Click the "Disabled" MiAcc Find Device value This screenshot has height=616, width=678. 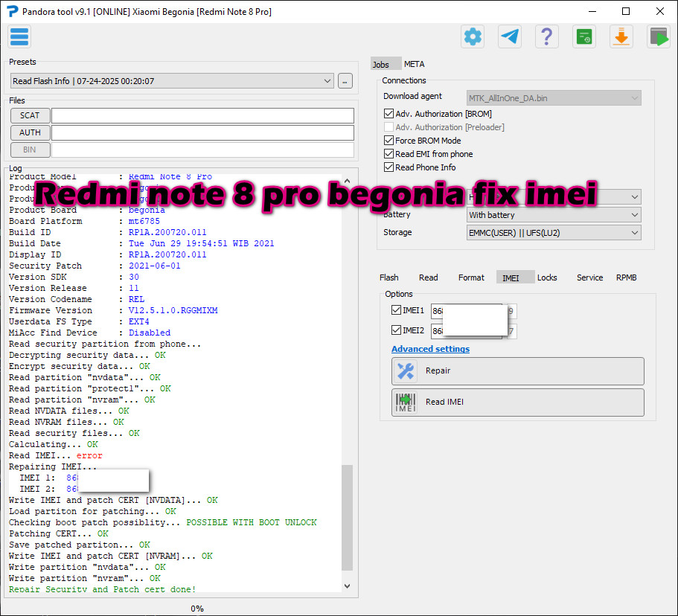pos(149,333)
